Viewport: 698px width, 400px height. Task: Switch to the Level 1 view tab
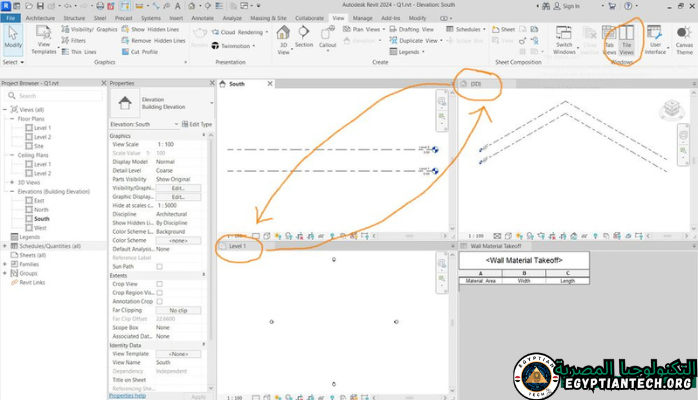coord(238,245)
